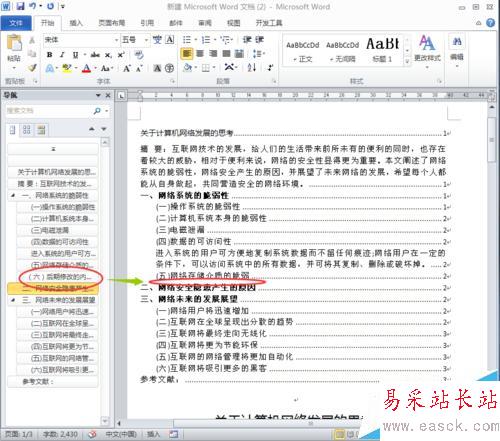Switch to the 插入 Insert tab
500x441 pixels.
click(x=76, y=23)
